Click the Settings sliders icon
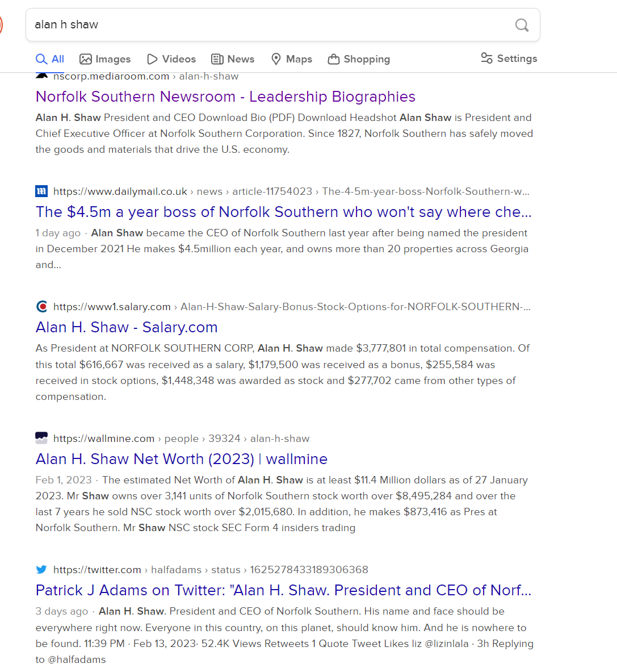Viewport: 617px width, 672px height. click(x=486, y=59)
